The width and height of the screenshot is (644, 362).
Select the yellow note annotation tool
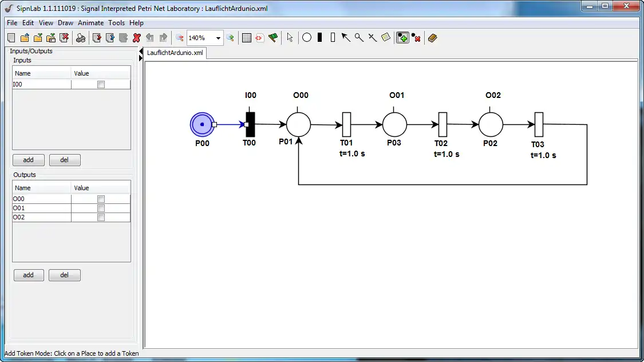[385, 38]
